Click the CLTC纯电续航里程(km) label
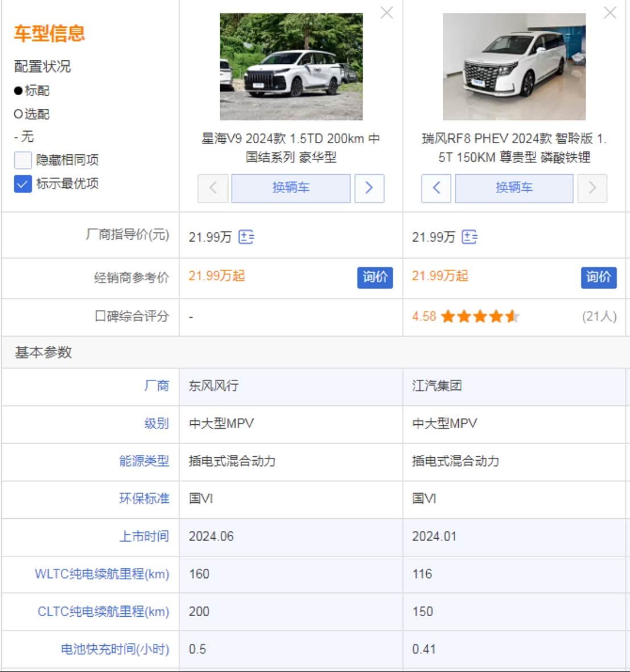 pyautogui.click(x=103, y=612)
